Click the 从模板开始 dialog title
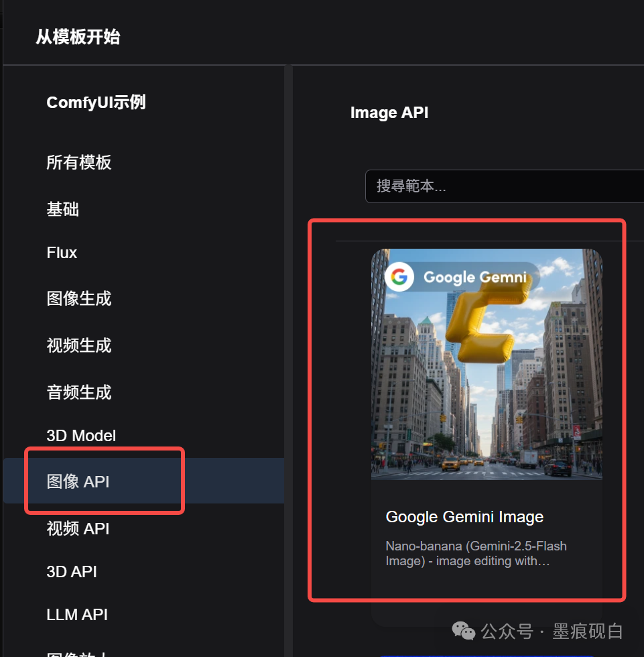Screen dimensions: 644x657 tap(78, 37)
